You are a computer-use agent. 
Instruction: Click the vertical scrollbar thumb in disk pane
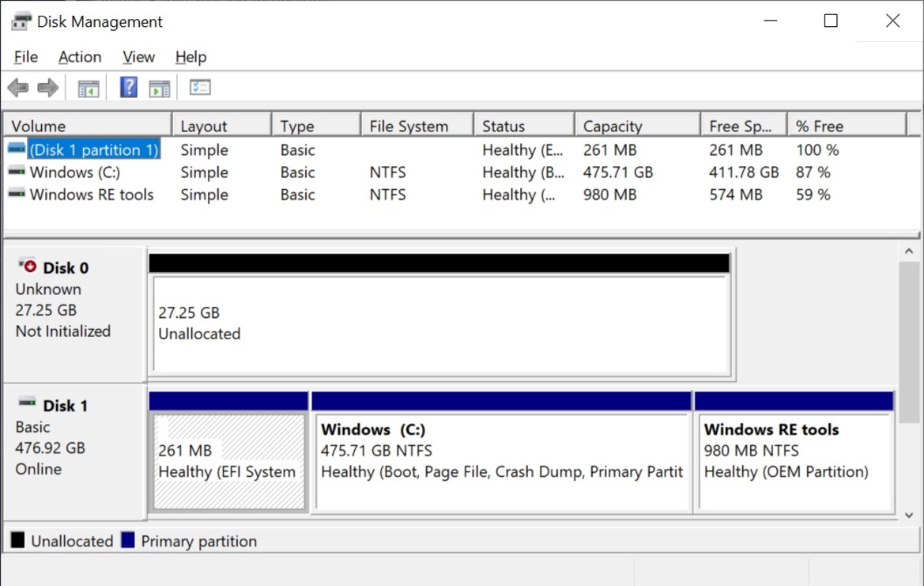(909, 342)
